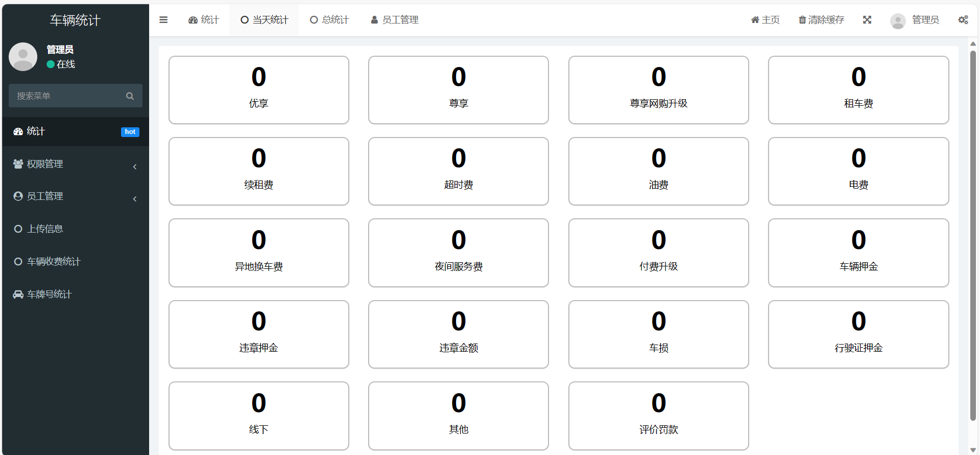This screenshot has height=455, width=980.
Task: Open the 员工管理 tab in top bar
Action: coord(394,20)
